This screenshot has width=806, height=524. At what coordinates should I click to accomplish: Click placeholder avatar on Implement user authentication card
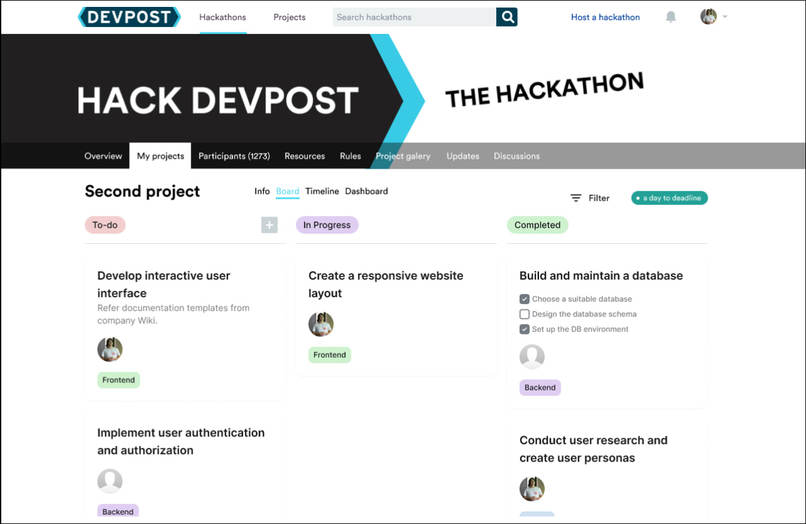coord(110,481)
